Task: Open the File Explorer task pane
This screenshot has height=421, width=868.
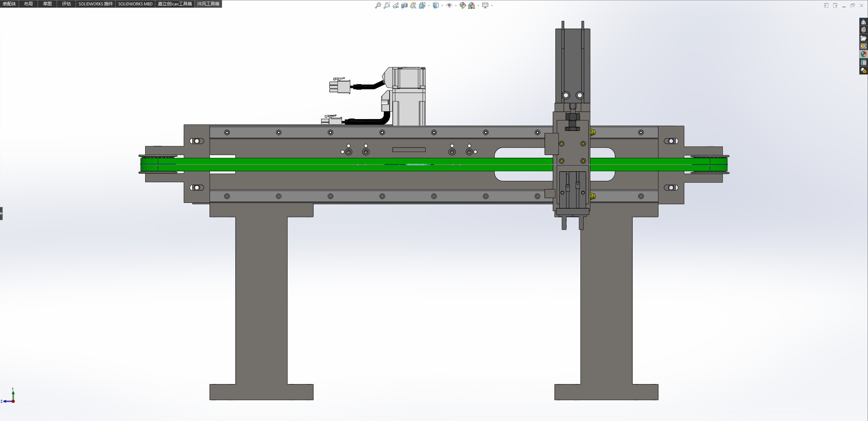Action: pyautogui.click(x=864, y=38)
